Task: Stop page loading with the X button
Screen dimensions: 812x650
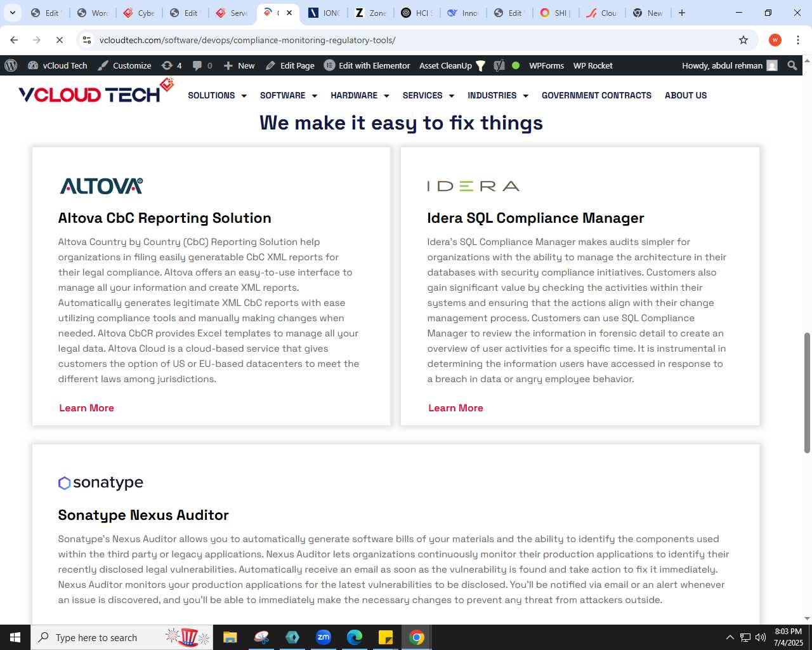Action: coord(59,40)
